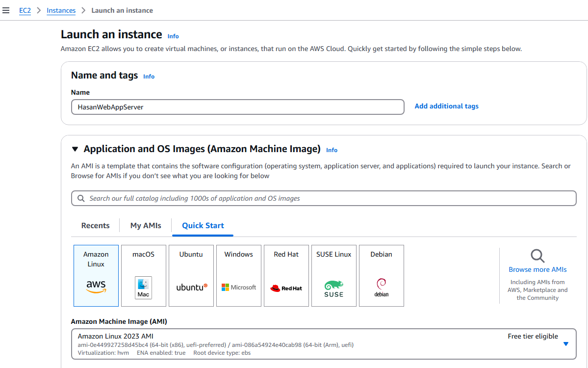Image resolution: width=588 pixels, height=368 pixels.
Task: Click the Browse more AMIs magnifier icon
Action: tap(537, 256)
